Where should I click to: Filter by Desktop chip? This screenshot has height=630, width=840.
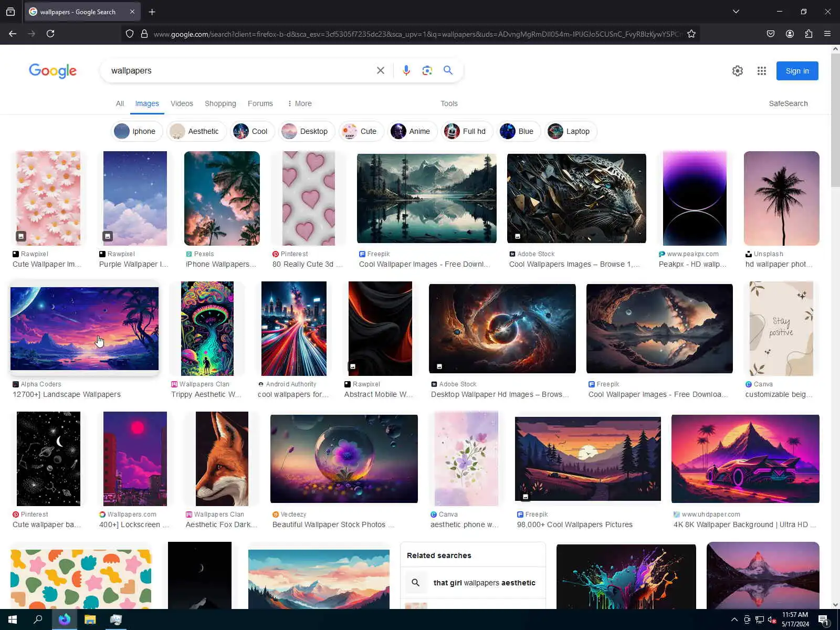pyautogui.click(x=307, y=131)
